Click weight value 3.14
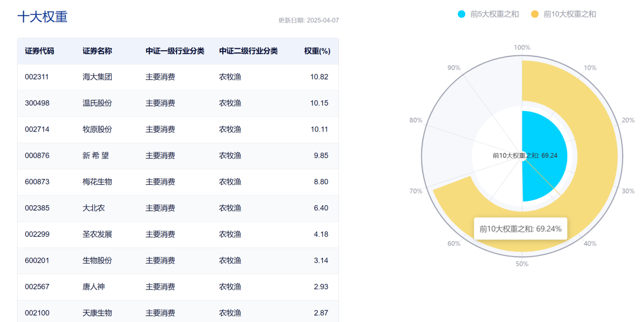 [321, 261]
